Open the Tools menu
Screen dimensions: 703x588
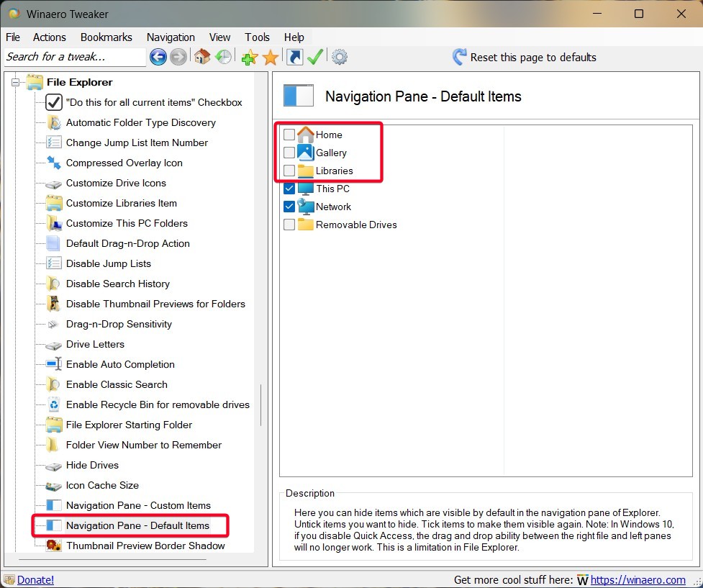257,37
